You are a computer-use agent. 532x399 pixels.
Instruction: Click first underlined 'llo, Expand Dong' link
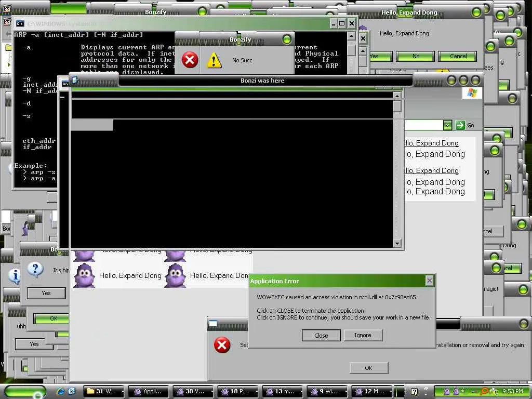[432, 143]
